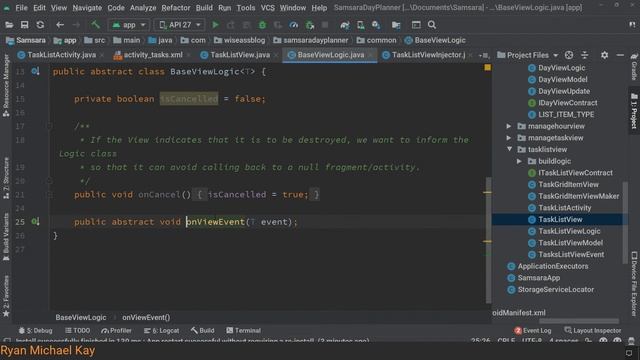
Task: Click the layout window icon beside the search magnifier
Action: (416, 25)
